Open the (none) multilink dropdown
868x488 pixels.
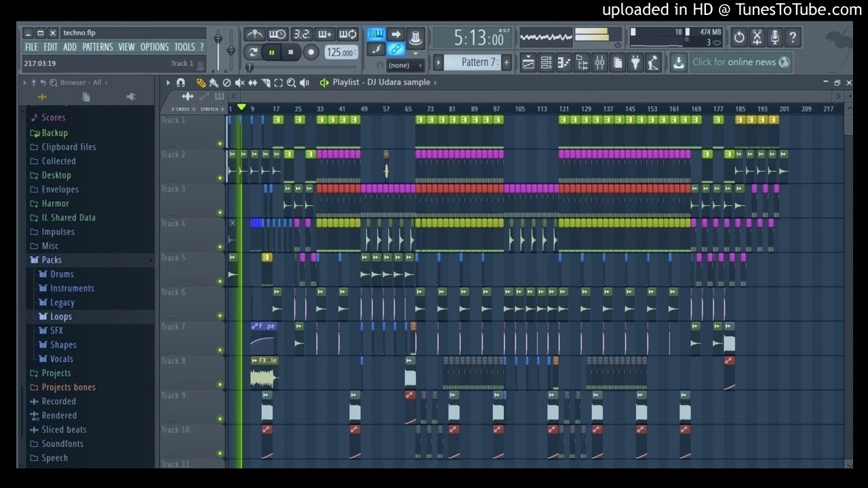pyautogui.click(x=405, y=65)
